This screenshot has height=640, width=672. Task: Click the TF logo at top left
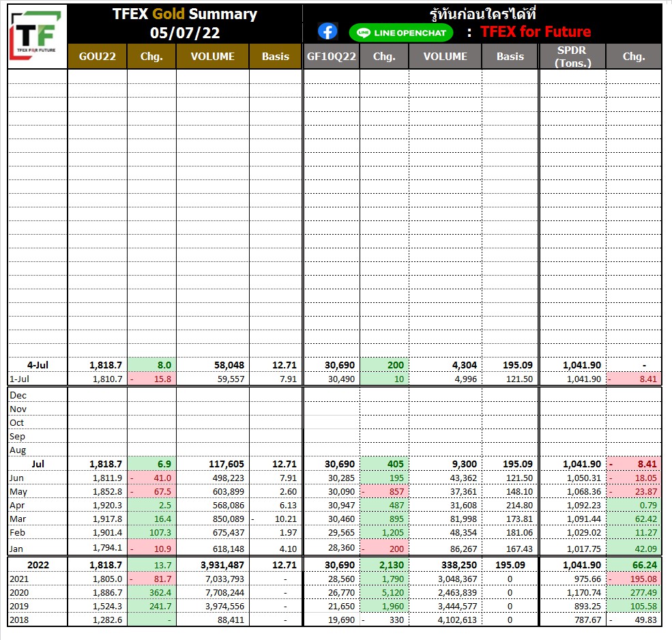[38, 36]
